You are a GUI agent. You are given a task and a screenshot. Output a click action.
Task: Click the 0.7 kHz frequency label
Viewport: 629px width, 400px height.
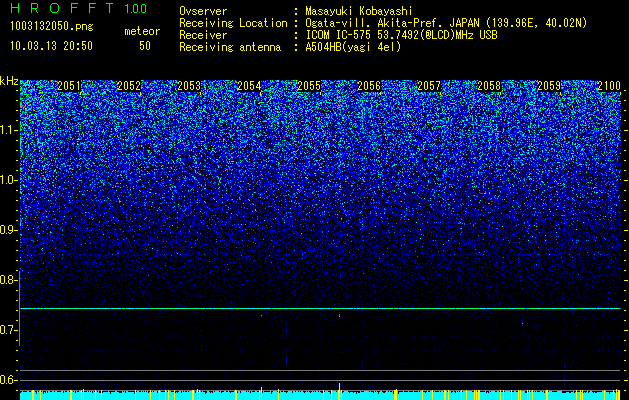point(9,330)
